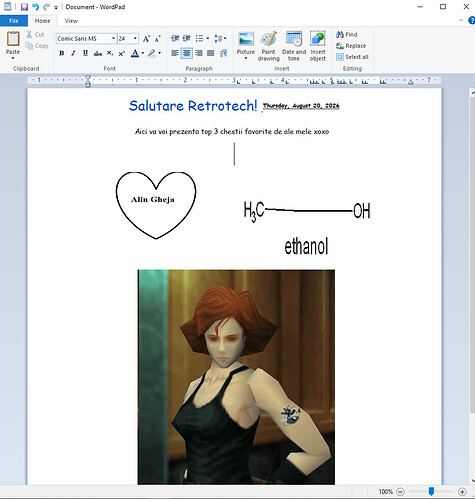Apply strikethrough formatting

tap(98, 53)
